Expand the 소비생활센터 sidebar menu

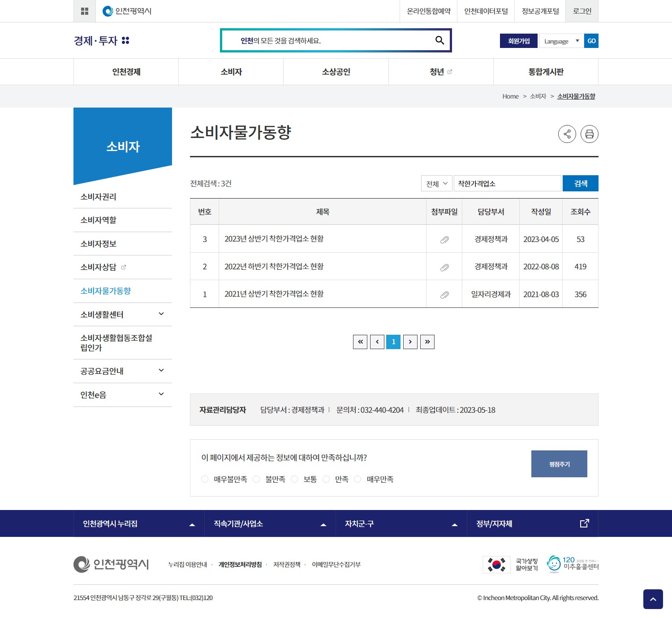point(161,314)
